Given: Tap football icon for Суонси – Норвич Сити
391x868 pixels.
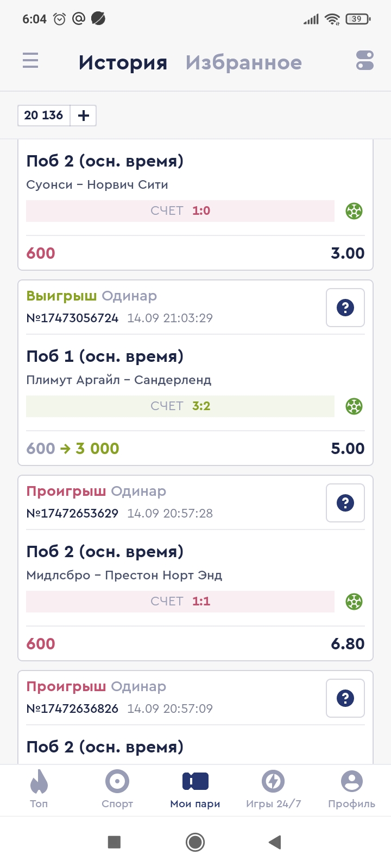Looking at the screenshot, I should click(x=354, y=211).
